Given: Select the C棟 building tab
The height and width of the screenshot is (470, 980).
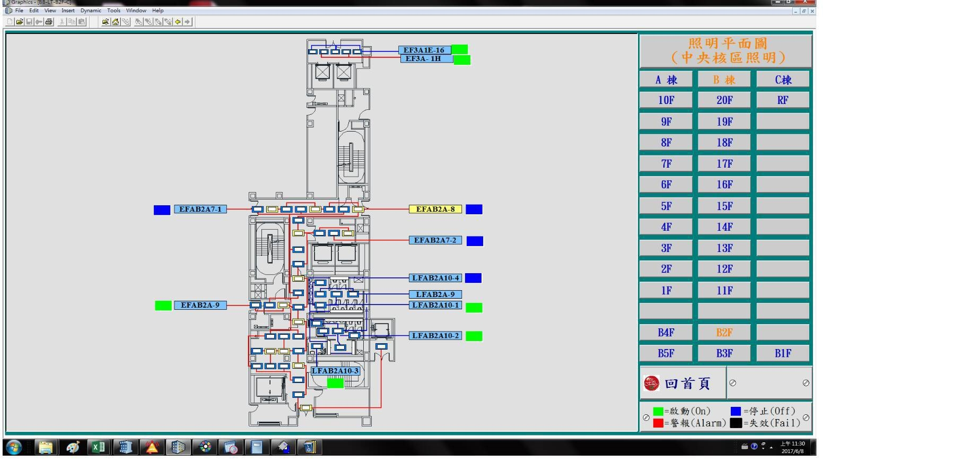Looking at the screenshot, I should click(783, 80).
